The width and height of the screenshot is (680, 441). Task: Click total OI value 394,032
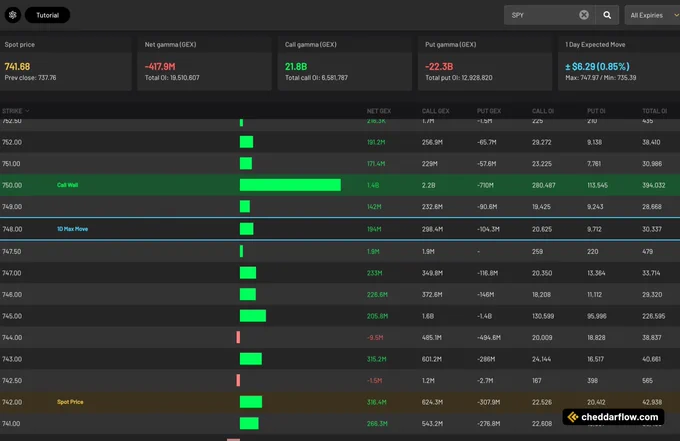point(654,185)
